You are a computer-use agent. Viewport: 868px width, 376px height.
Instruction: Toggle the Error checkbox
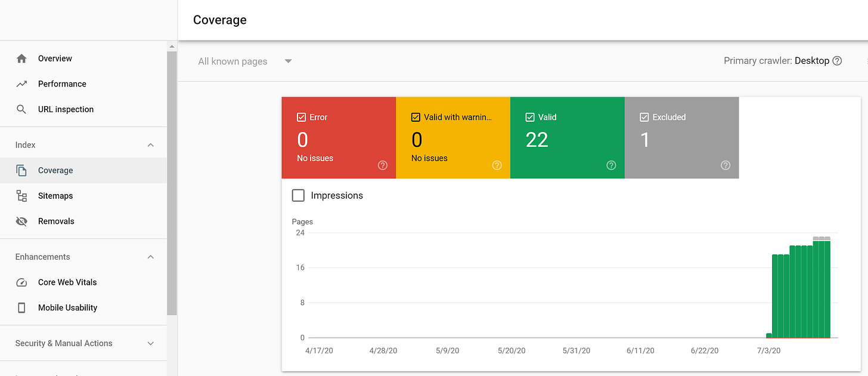[302, 118]
